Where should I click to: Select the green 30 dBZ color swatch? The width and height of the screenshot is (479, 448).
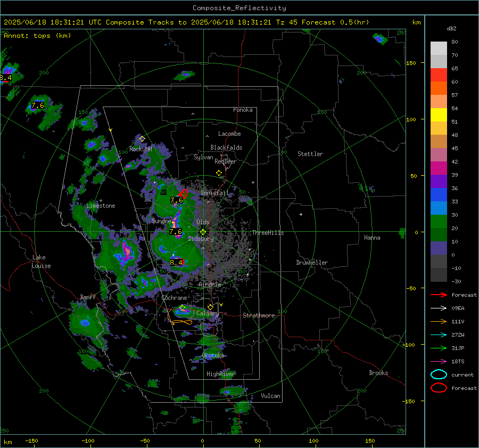pos(439,222)
